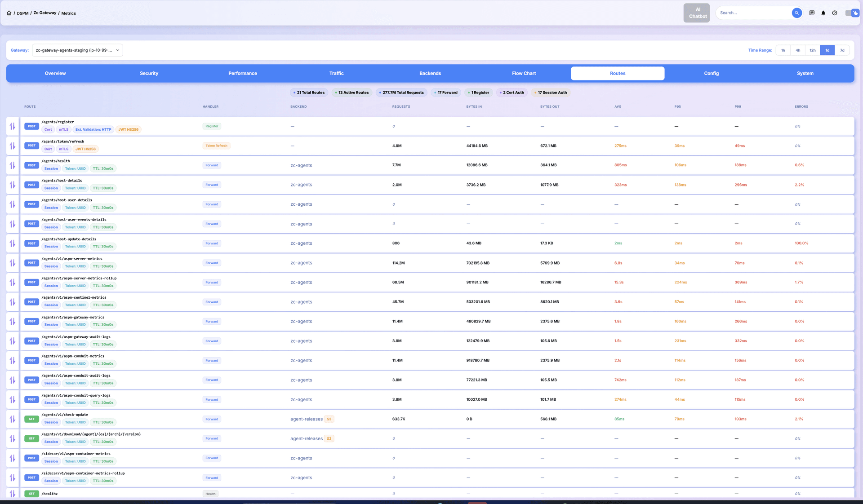
Task: Switch to the Traffic tab
Action: [x=336, y=73]
